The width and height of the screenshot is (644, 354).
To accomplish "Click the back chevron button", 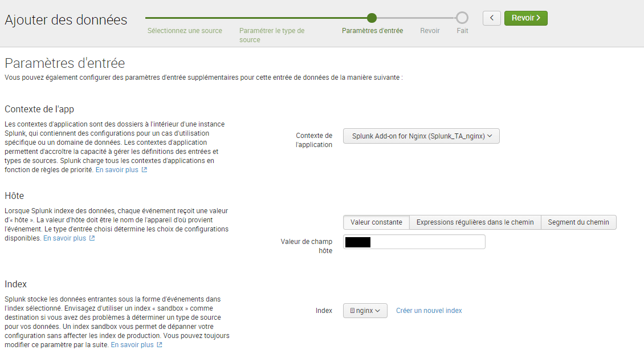I will point(491,18).
